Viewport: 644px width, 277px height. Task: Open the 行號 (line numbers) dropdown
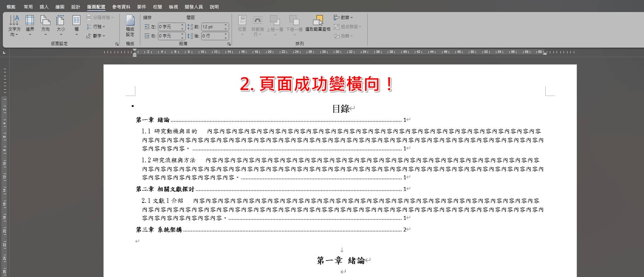point(96,26)
